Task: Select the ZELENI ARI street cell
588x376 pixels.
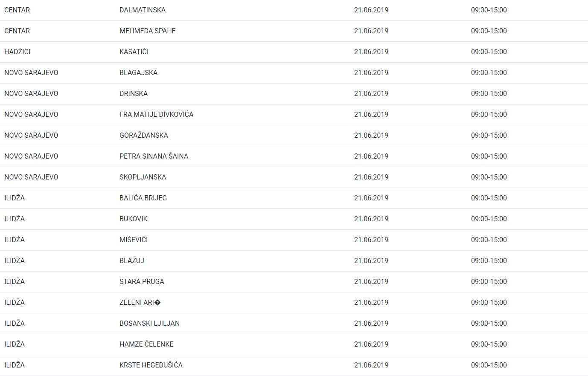Action: [x=140, y=302]
